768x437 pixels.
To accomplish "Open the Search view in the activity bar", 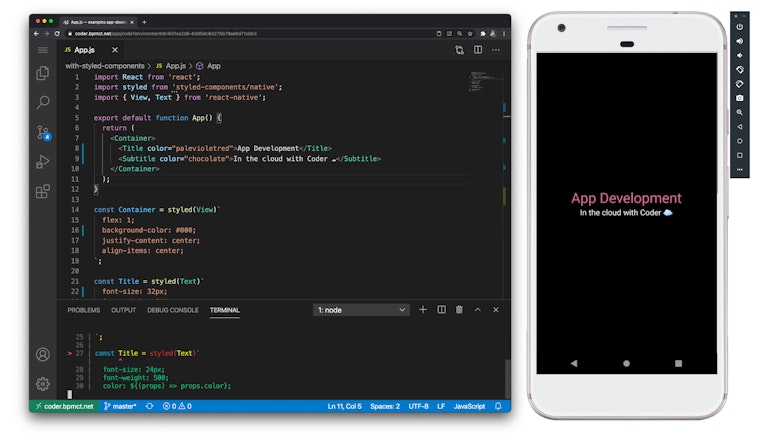I will coord(43,102).
